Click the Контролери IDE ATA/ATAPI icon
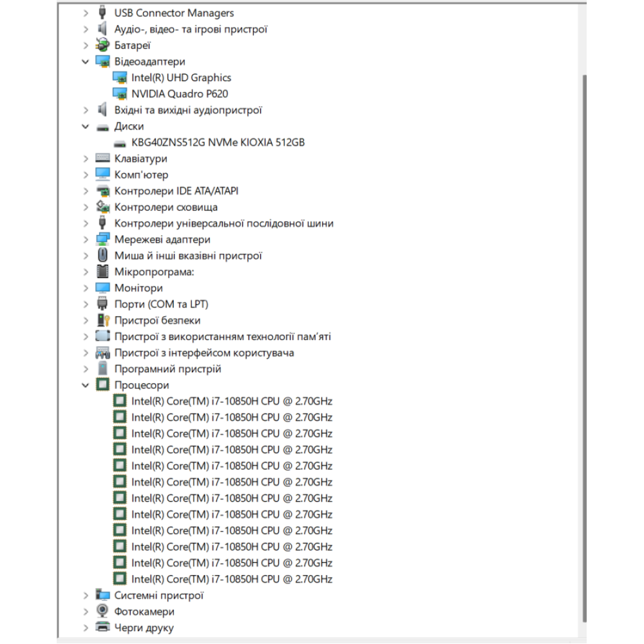 click(102, 191)
